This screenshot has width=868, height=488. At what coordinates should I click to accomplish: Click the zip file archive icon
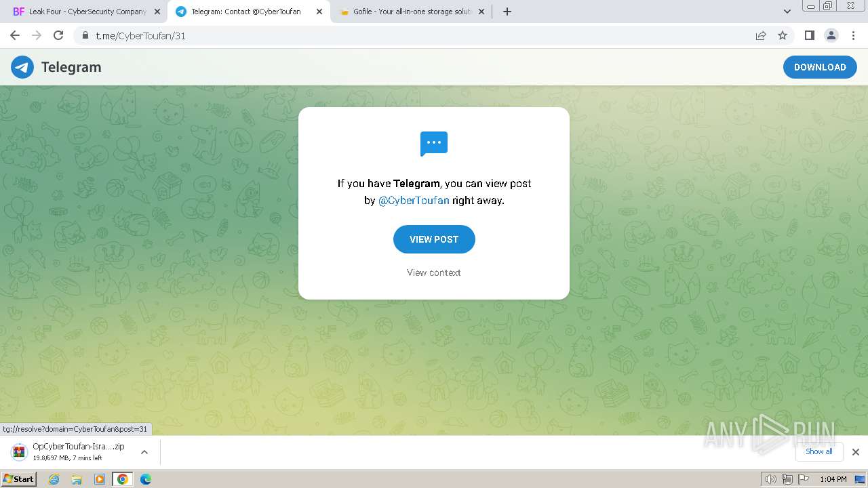(x=19, y=452)
